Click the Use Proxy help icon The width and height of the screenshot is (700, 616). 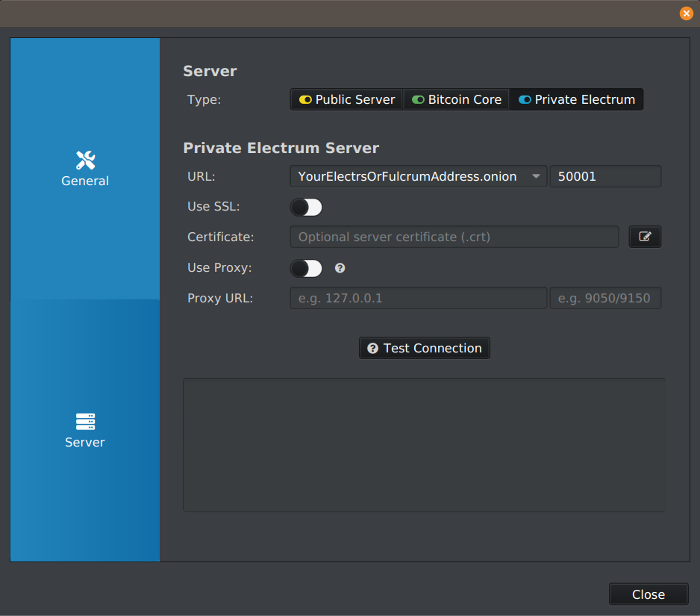point(340,268)
